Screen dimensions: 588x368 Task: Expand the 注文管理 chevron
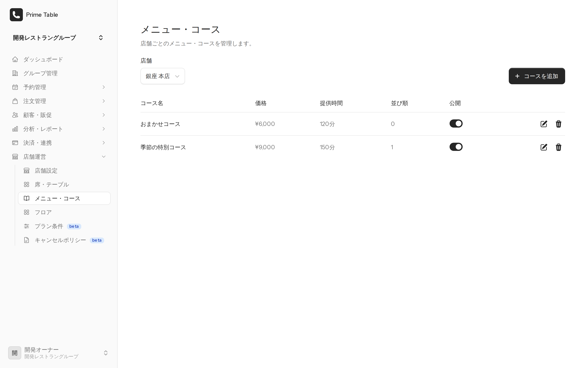pos(104,101)
